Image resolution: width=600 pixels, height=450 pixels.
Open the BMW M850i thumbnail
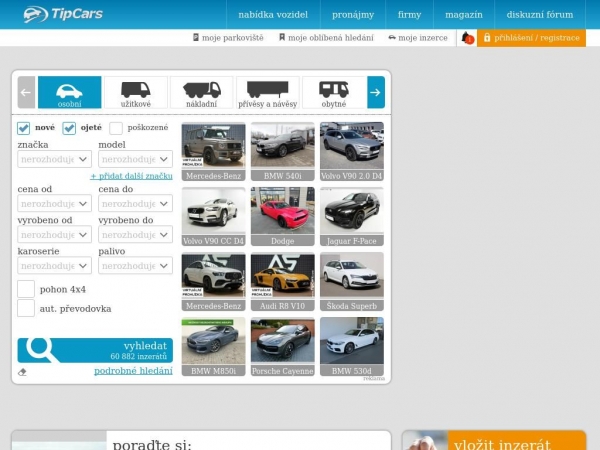coord(214,347)
